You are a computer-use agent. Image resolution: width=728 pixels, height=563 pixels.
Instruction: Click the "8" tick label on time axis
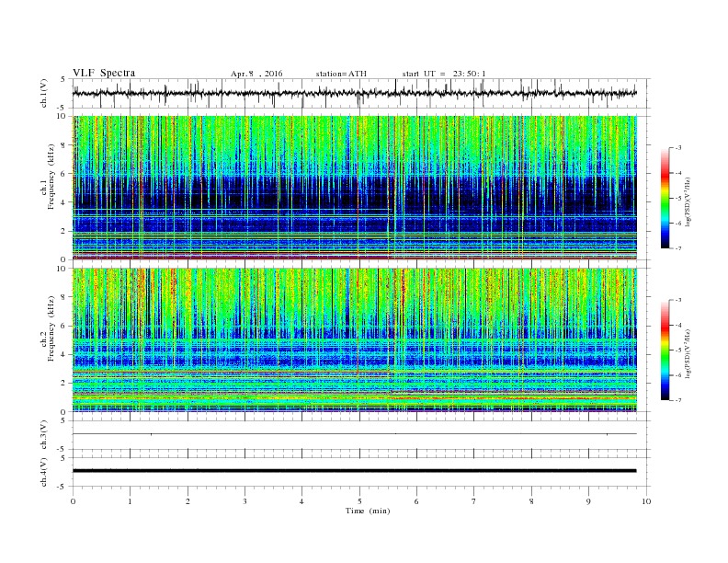[531, 501]
